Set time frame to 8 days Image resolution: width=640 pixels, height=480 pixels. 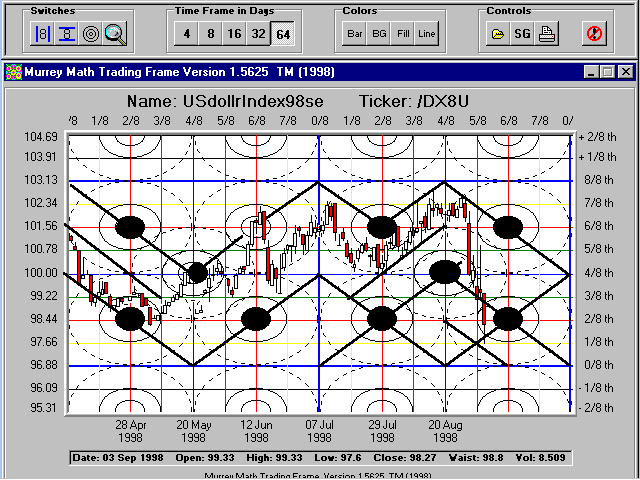209,33
